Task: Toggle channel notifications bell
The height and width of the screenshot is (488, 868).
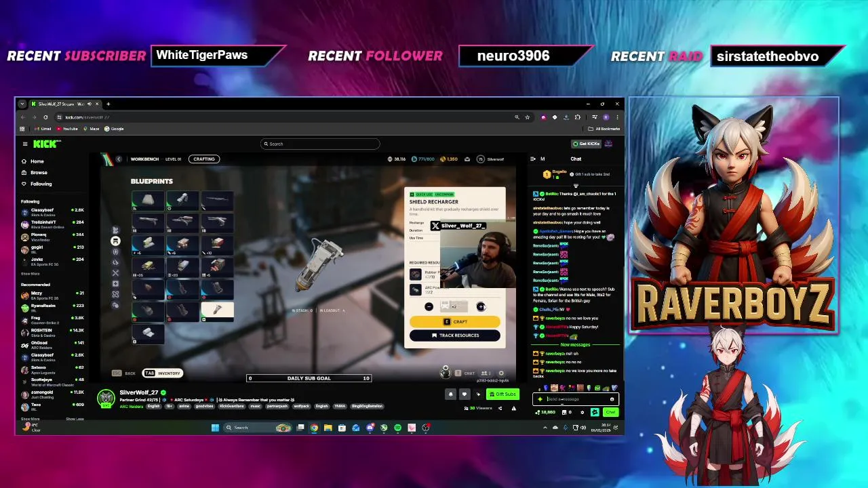Action: pyautogui.click(x=450, y=394)
